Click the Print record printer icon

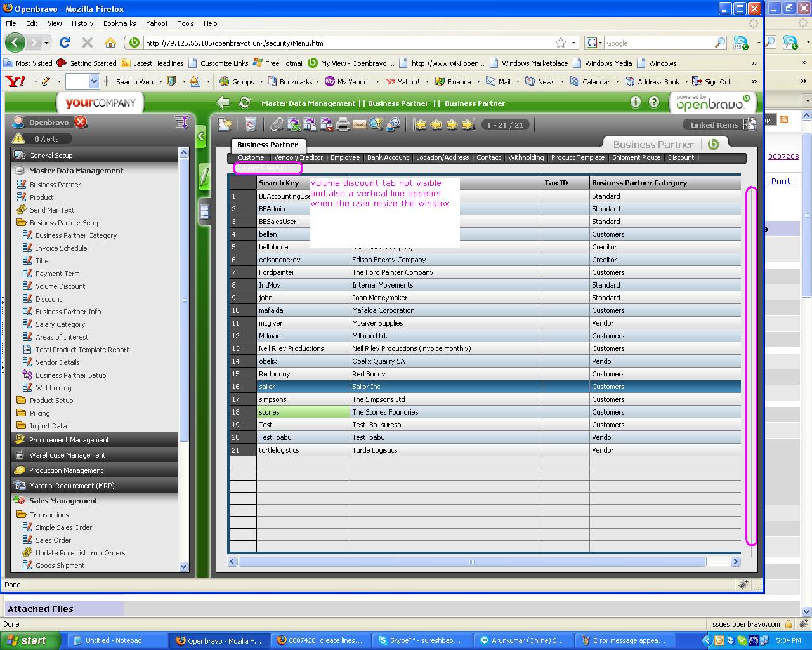click(x=343, y=124)
